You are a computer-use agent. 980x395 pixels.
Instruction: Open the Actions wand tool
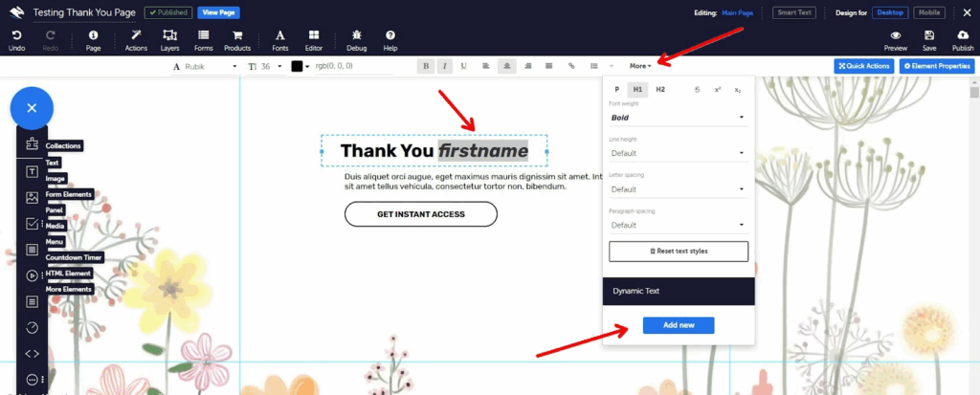click(x=136, y=40)
